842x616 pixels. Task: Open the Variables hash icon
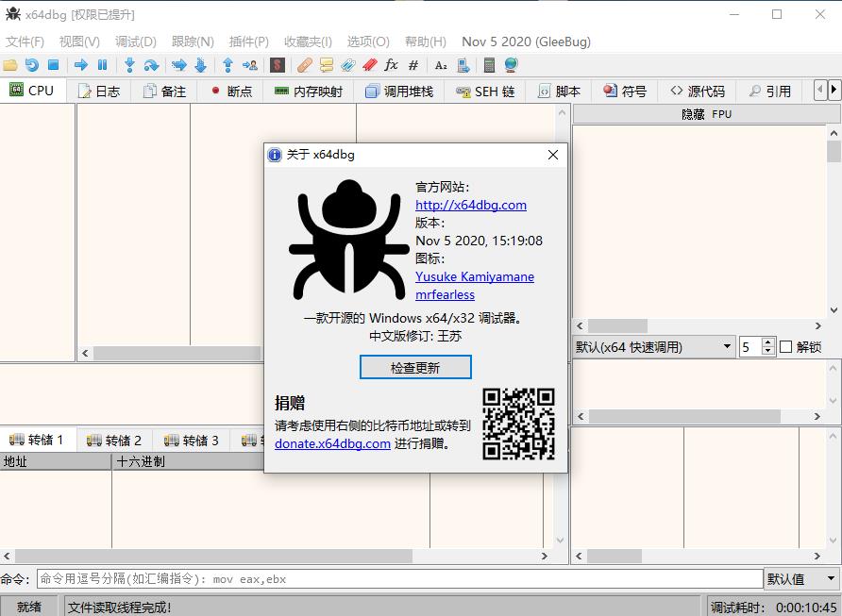pyautogui.click(x=413, y=65)
